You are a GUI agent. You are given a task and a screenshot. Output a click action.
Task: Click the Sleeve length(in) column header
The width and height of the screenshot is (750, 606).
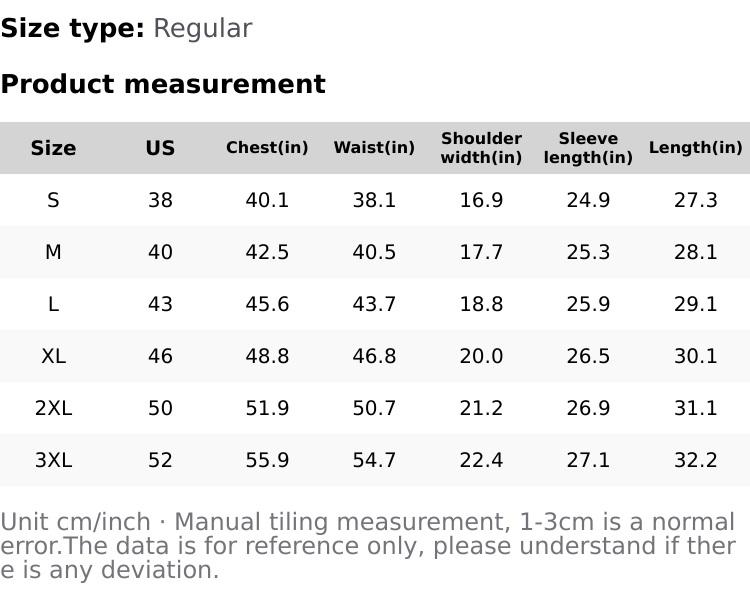click(588, 148)
